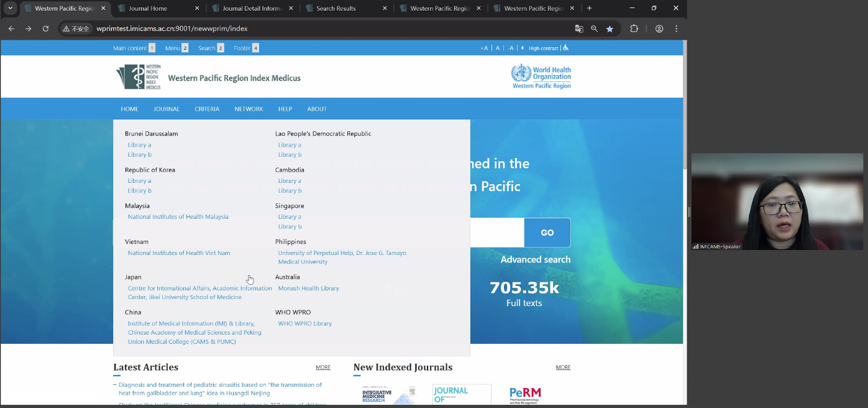The height and width of the screenshot is (408, 868).
Task: Go forward in browser history
Action: 28,29
